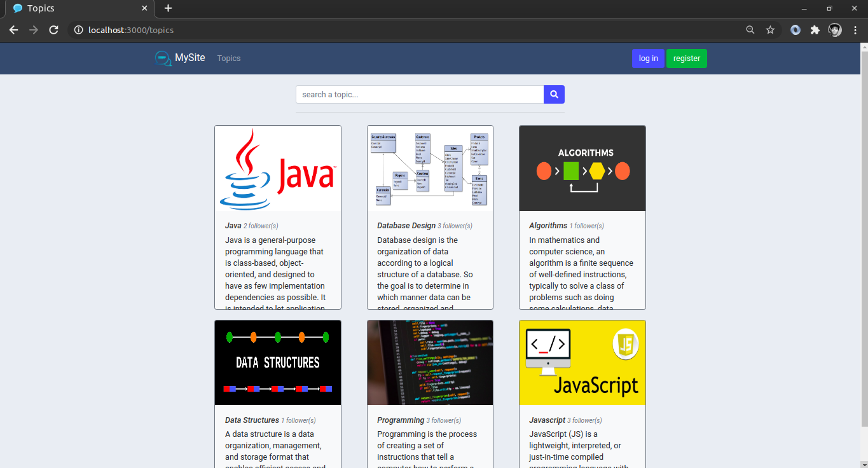Click the site information icon in address bar
This screenshot has width=868, height=468.
78,30
